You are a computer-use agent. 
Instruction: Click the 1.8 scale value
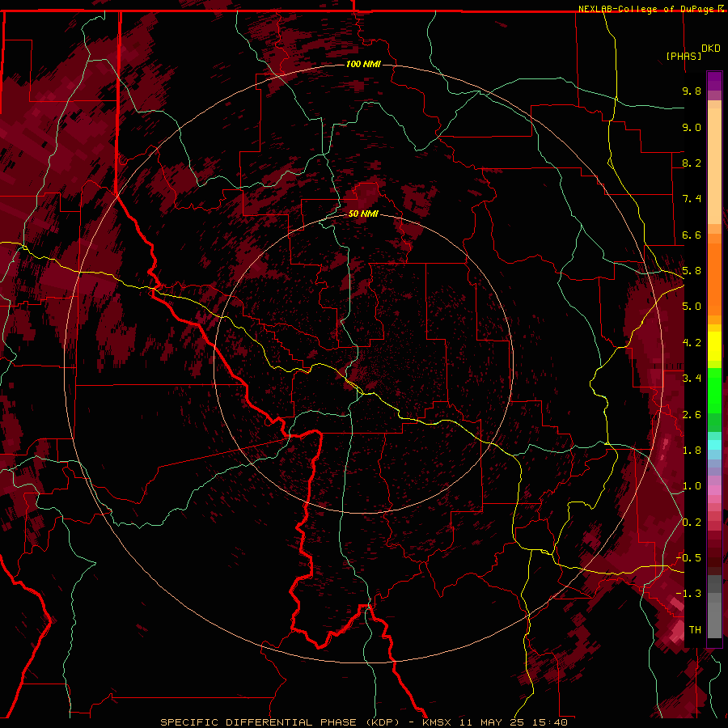pos(692,451)
